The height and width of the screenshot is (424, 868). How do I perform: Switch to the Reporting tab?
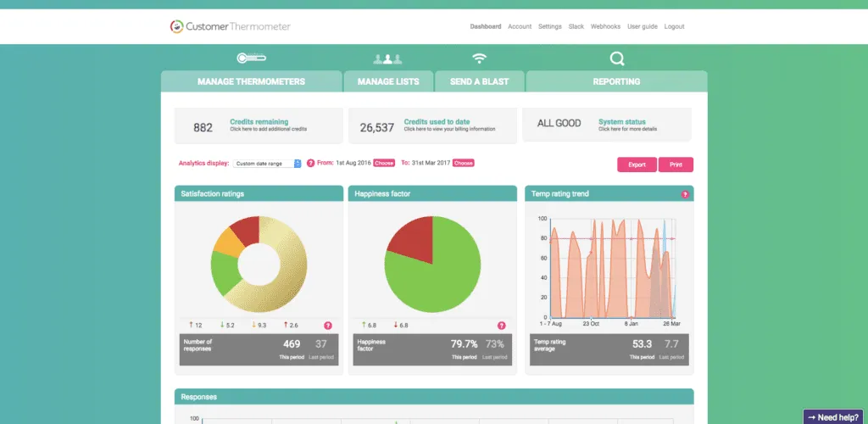click(616, 81)
